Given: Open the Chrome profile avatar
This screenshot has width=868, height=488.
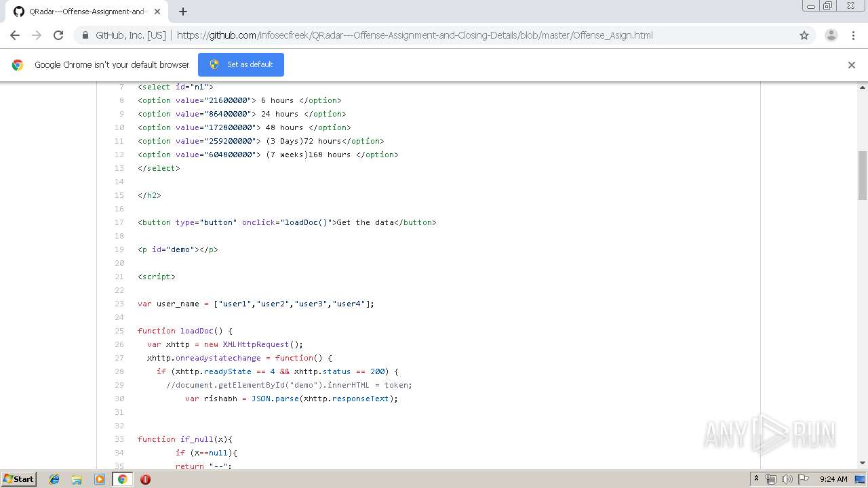Looking at the screenshot, I should click(831, 35).
